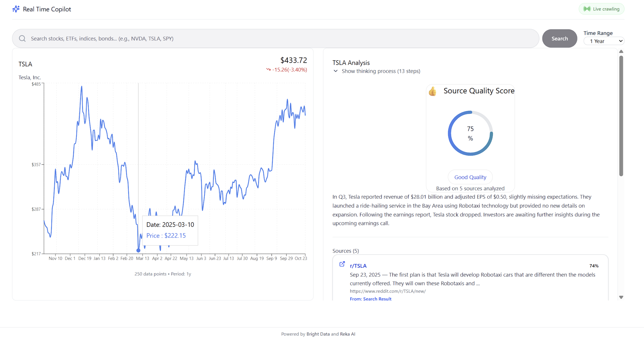Image resolution: width=644 pixels, height=339 pixels.
Task: Expand Show thinking process chevron
Action: pos(336,71)
